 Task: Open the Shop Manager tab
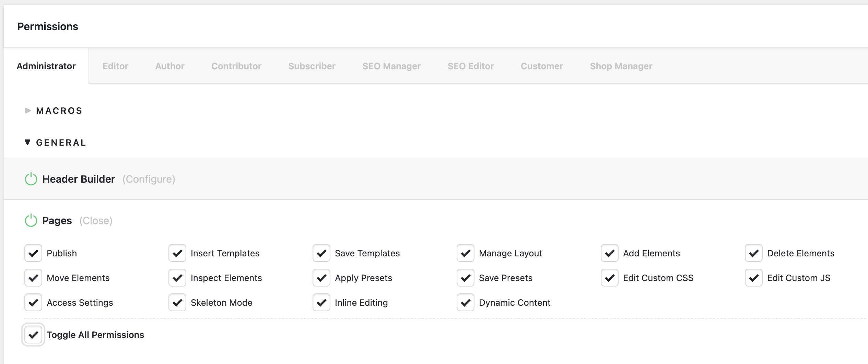click(621, 66)
